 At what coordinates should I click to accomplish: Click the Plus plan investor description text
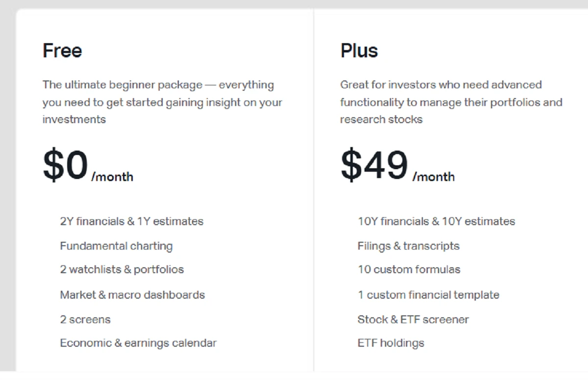tap(451, 102)
